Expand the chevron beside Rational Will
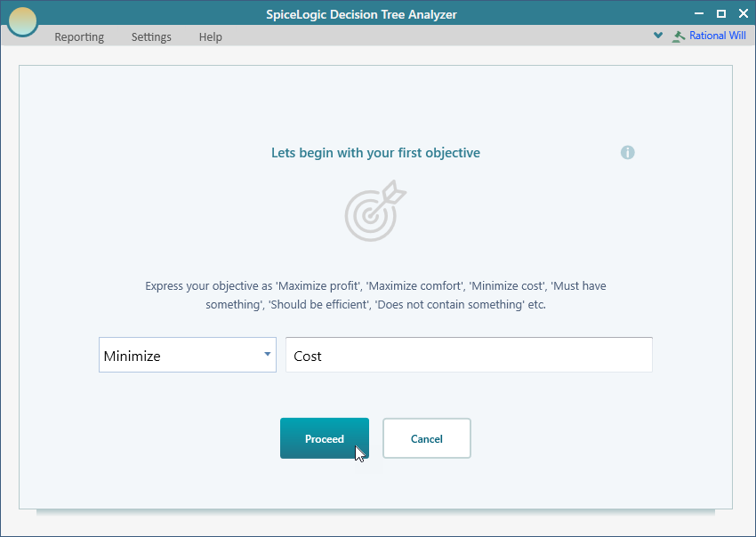Image resolution: width=756 pixels, height=537 pixels. (658, 36)
